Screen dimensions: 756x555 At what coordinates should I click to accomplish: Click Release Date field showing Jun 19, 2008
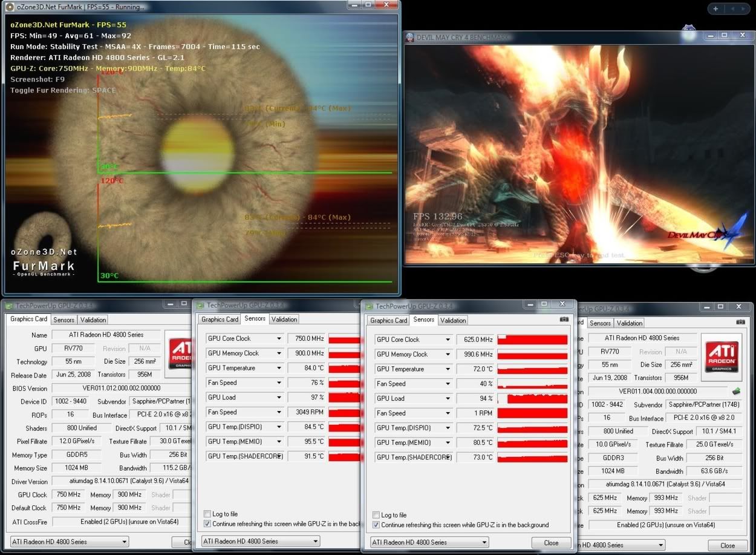point(609,378)
